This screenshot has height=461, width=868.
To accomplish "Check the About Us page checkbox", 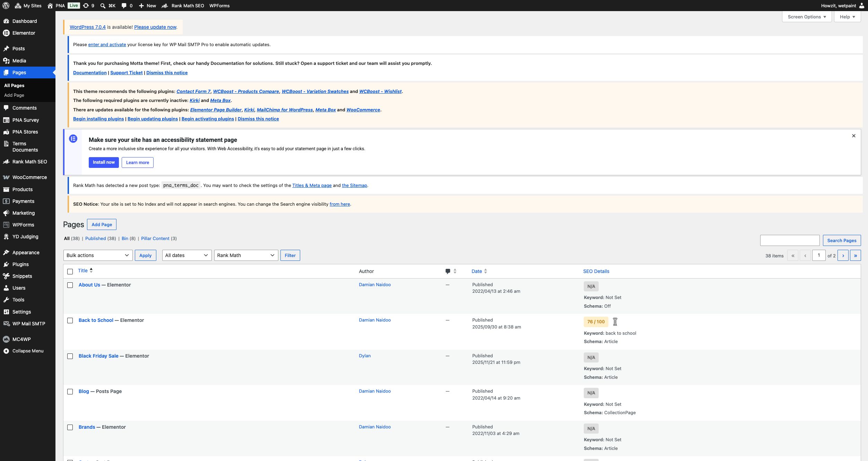I will 70,285.
